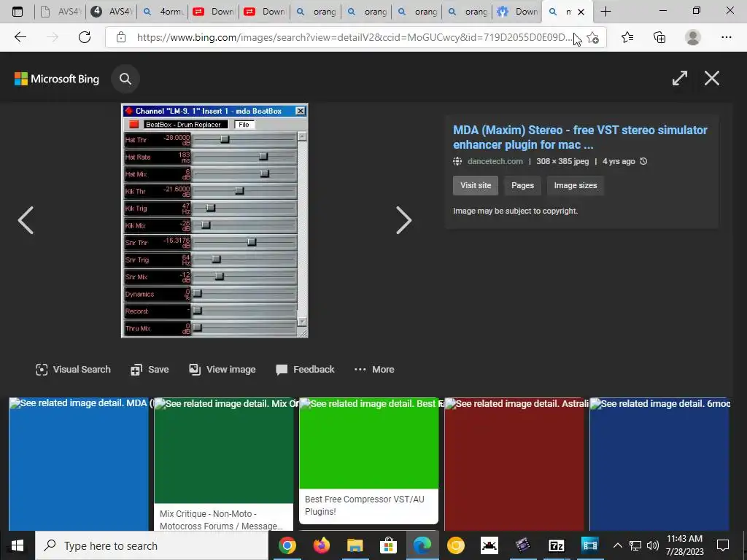The image size is (747, 560).
Task: Open the Favorites list icon
Action: [627, 37]
